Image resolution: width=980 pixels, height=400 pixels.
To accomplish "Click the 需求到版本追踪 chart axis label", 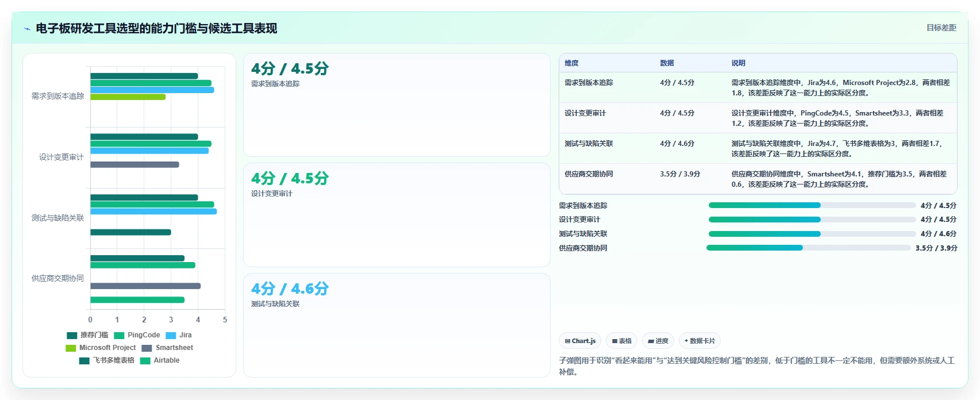I will (57, 97).
